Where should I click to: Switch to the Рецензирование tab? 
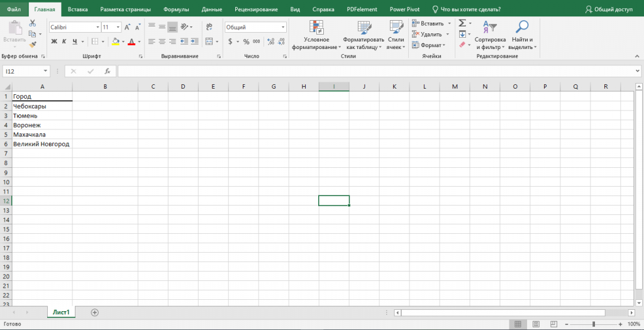point(256,9)
